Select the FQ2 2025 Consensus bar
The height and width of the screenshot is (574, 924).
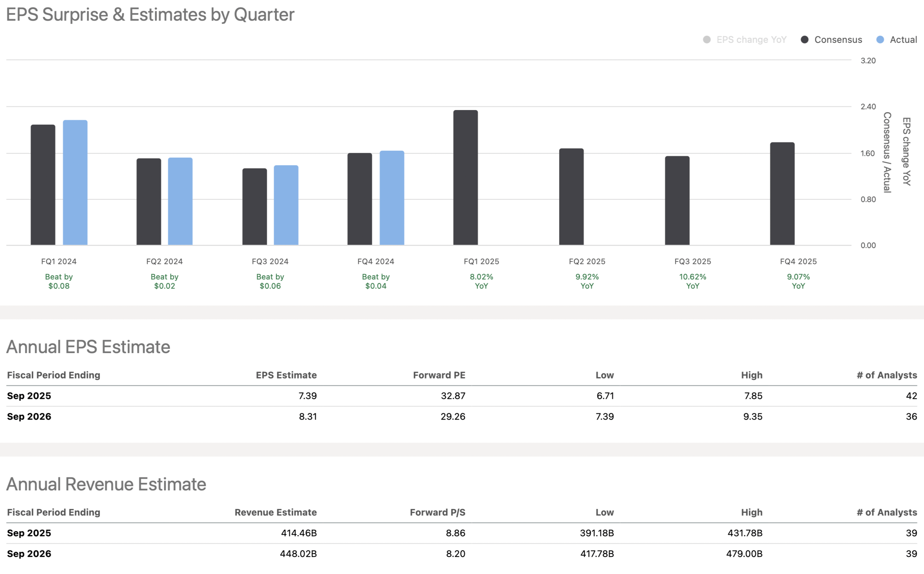571,197
